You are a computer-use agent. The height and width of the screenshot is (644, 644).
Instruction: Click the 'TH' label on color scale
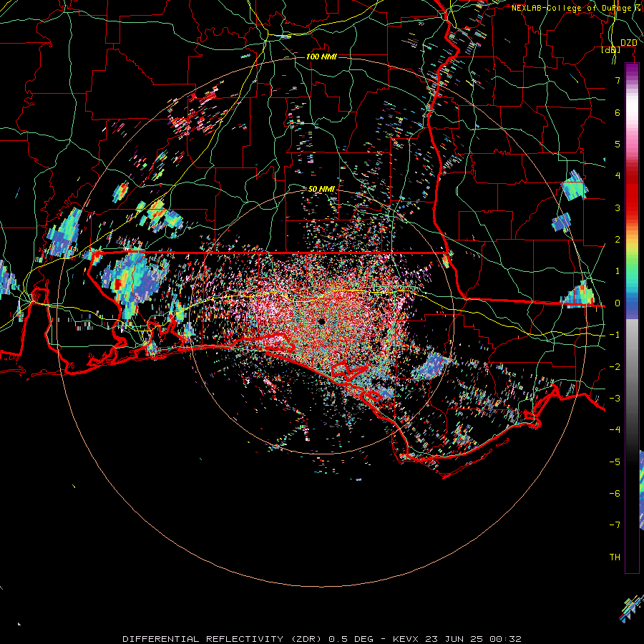click(615, 557)
